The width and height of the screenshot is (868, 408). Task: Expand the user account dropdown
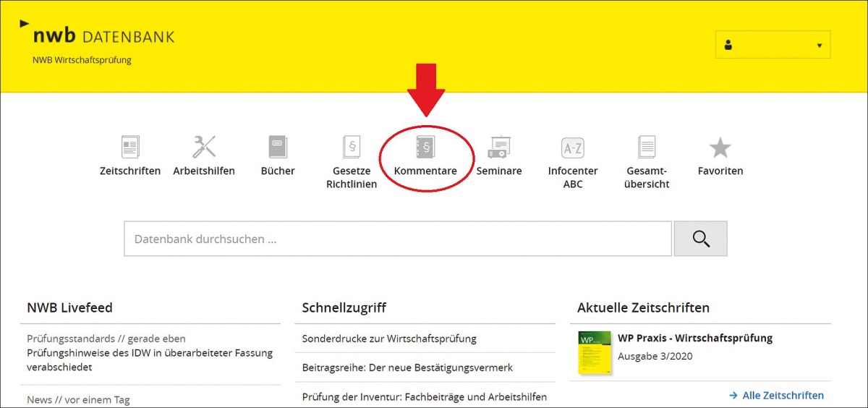(x=819, y=46)
